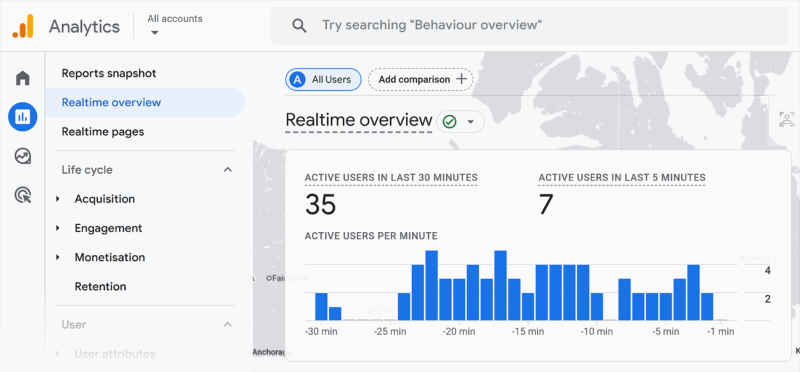800x372 pixels.
Task: Click 'Active users per minute' heading
Action: click(371, 236)
